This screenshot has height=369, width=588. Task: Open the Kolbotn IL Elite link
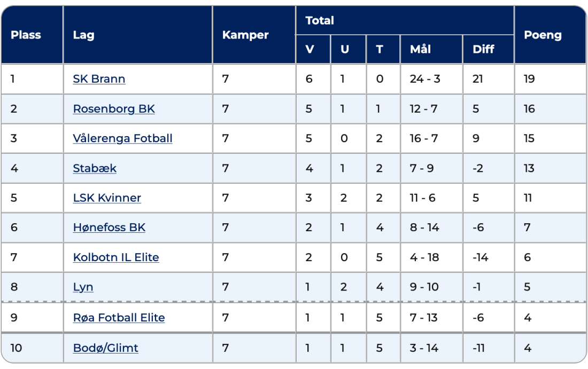(116, 257)
